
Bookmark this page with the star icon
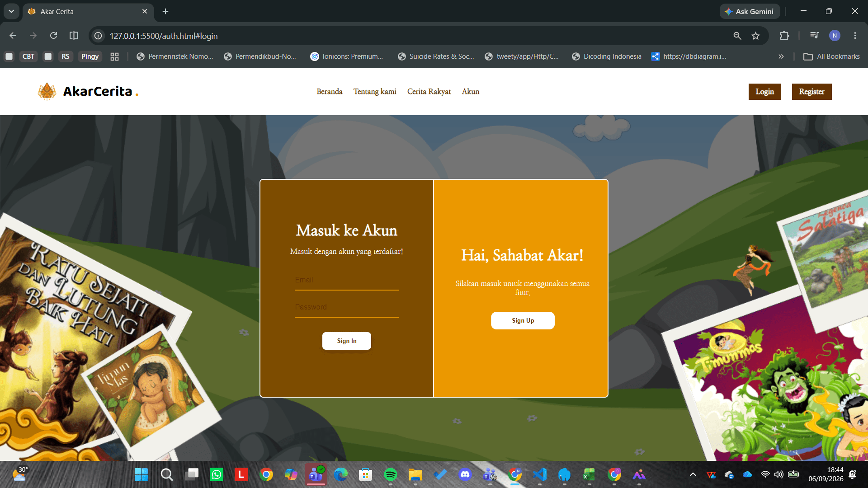pyautogui.click(x=755, y=36)
